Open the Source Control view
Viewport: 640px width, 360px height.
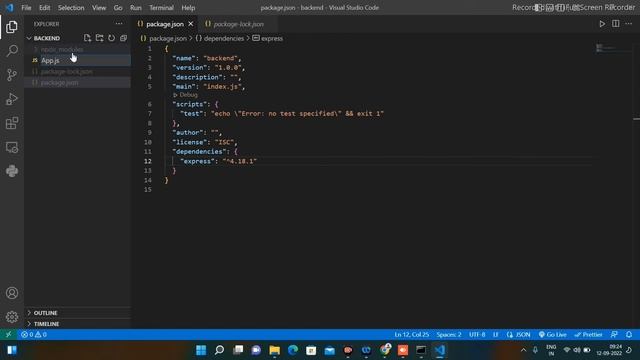[12, 75]
